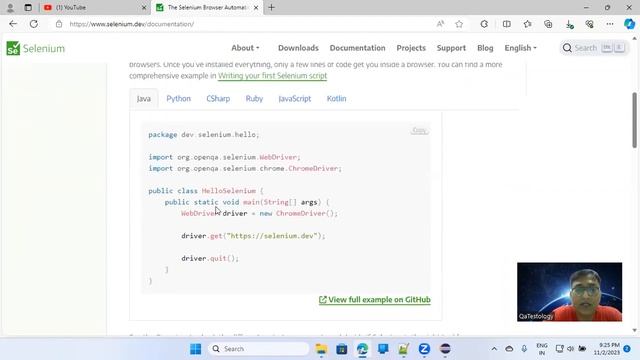This screenshot has width=640, height=360.
Task: Open tab actions menu icon
Action: tap(28, 7)
